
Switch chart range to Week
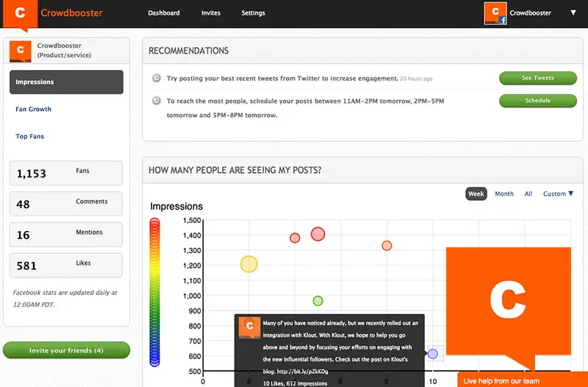tap(476, 193)
